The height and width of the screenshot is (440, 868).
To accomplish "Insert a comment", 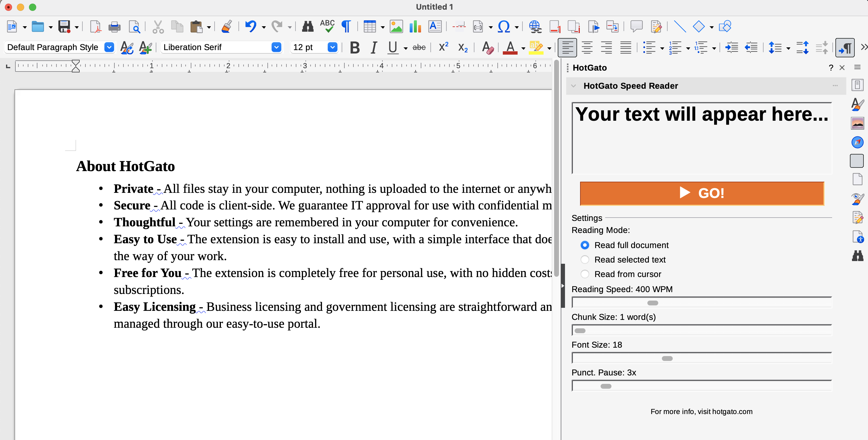I will (636, 26).
